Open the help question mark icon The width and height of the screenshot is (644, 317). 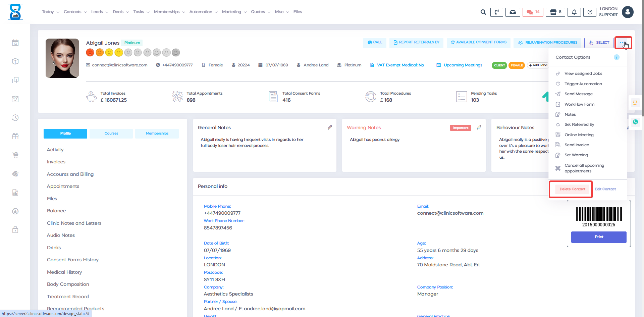590,12
